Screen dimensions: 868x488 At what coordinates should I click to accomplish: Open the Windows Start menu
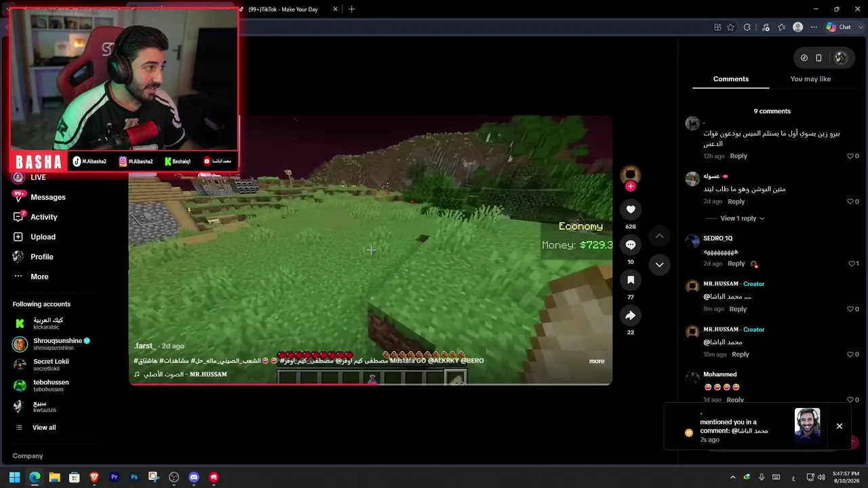[14, 477]
